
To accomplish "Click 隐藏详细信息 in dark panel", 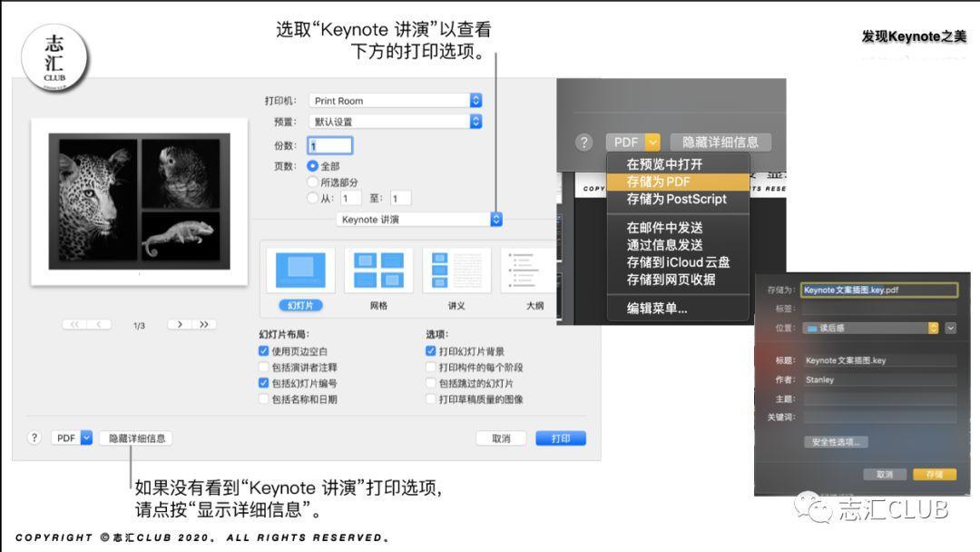I will [x=720, y=143].
